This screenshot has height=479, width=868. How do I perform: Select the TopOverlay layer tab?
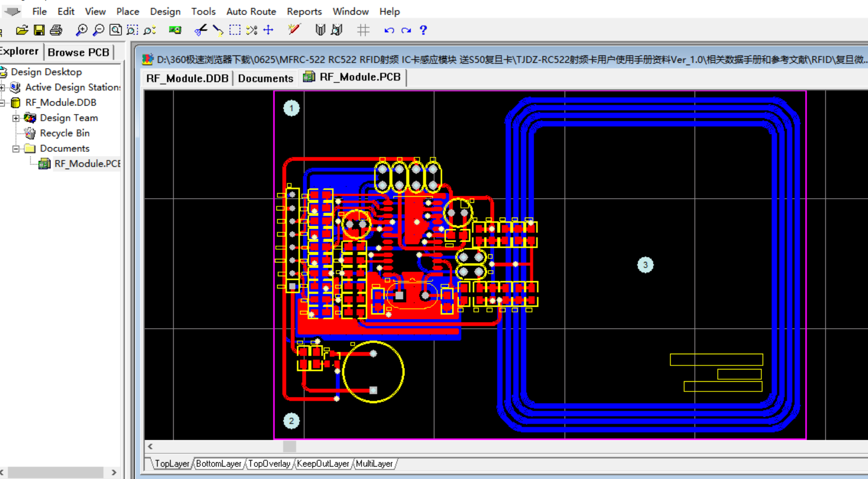(x=269, y=464)
